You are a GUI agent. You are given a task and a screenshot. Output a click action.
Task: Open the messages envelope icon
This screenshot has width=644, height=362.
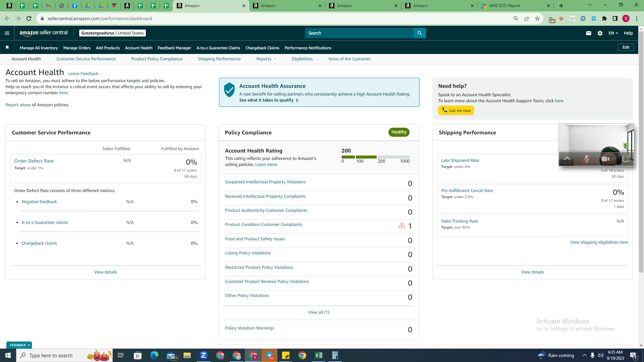[588, 33]
